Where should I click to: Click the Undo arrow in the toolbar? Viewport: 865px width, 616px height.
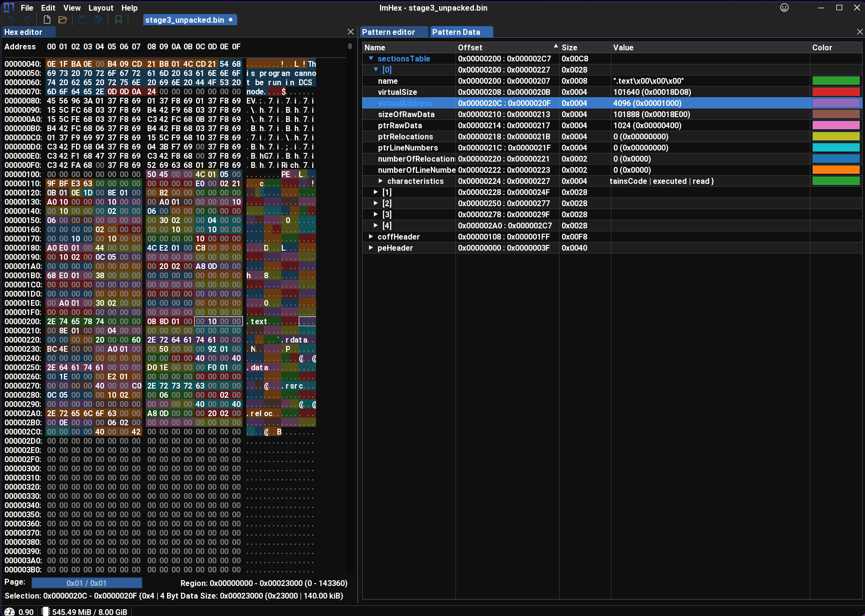coord(11,20)
